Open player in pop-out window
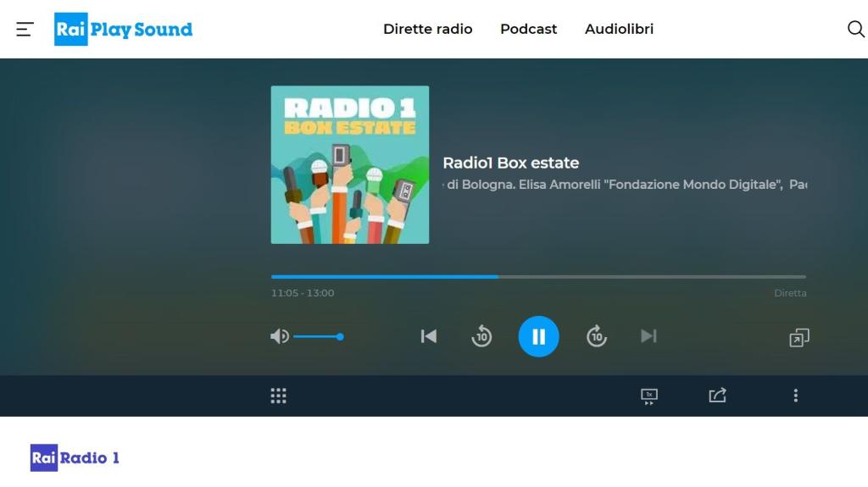The height and width of the screenshot is (487, 868). click(798, 338)
